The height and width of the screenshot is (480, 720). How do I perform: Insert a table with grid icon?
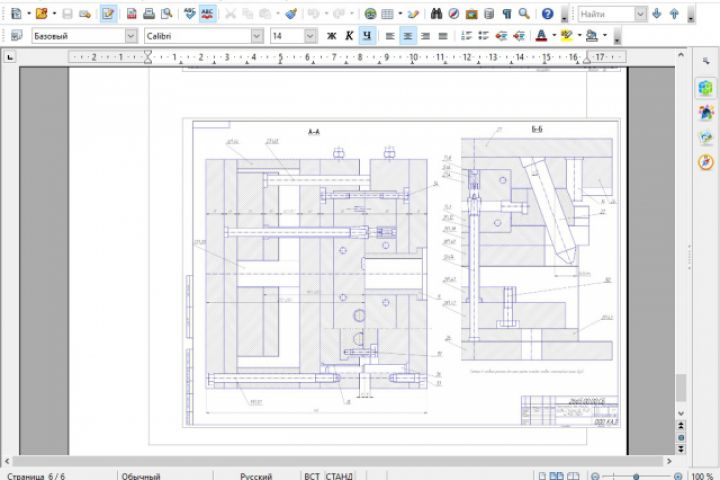[x=388, y=14]
